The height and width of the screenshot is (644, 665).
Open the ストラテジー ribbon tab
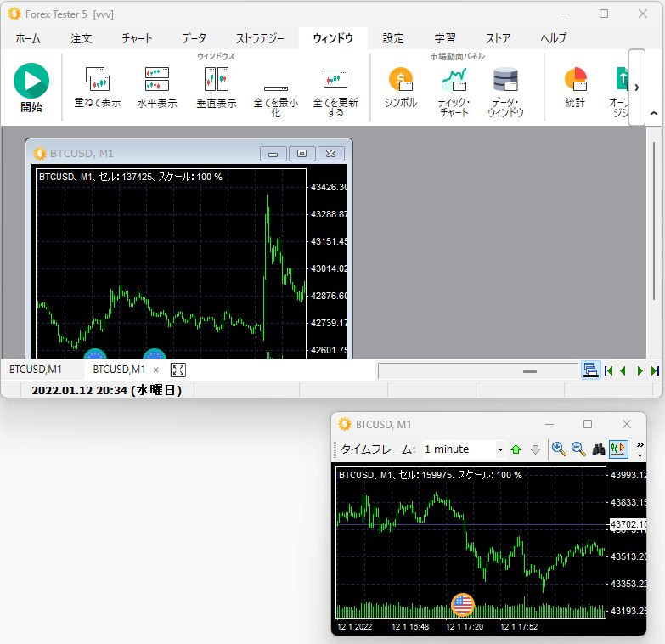pyautogui.click(x=260, y=38)
